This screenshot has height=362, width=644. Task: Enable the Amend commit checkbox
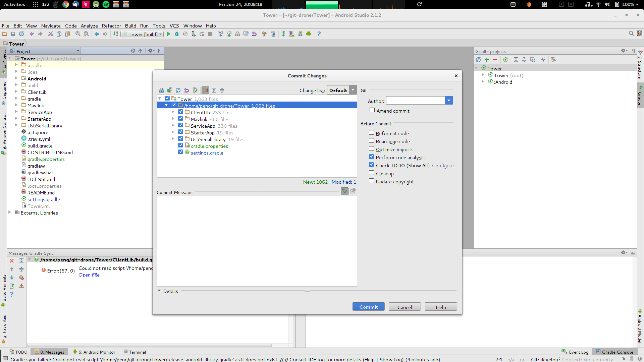(372, 110)
